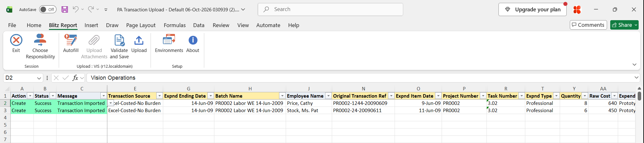Open redo history dropdown arrow
The image size is (644, 143).
click(98, 9)
